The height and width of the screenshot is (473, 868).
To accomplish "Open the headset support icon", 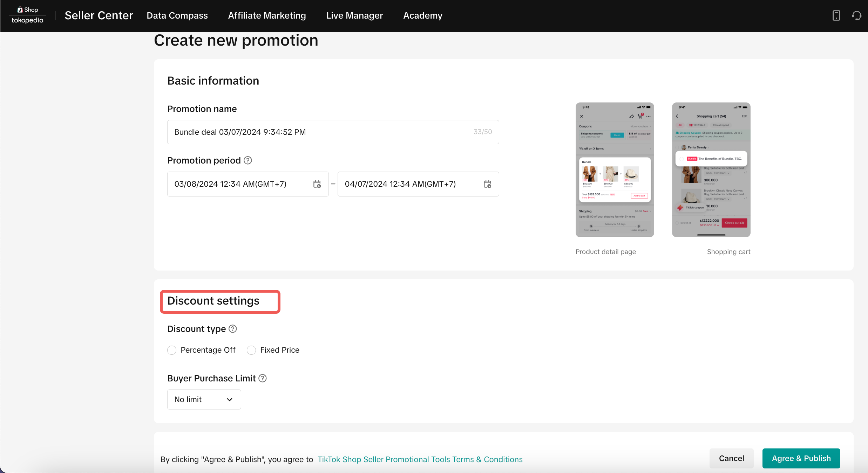I will [856, 15].
